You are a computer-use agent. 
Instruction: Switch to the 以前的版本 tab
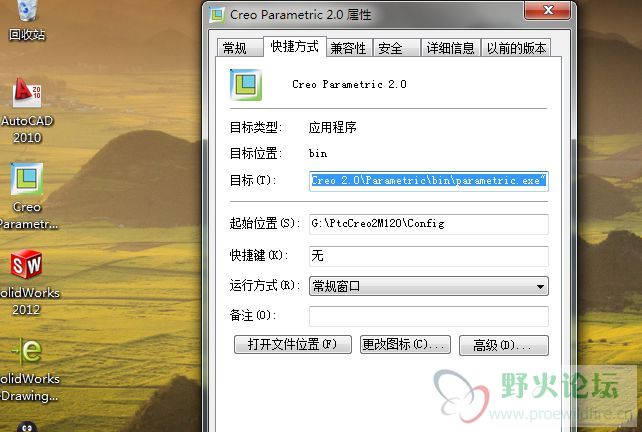[516, 48]
